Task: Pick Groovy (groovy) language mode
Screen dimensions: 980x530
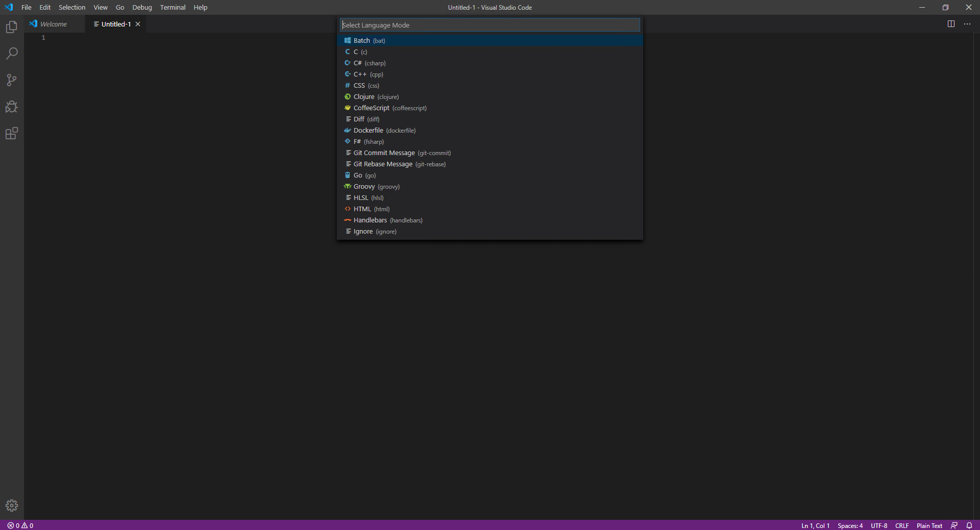Action: tap(490, 186)
